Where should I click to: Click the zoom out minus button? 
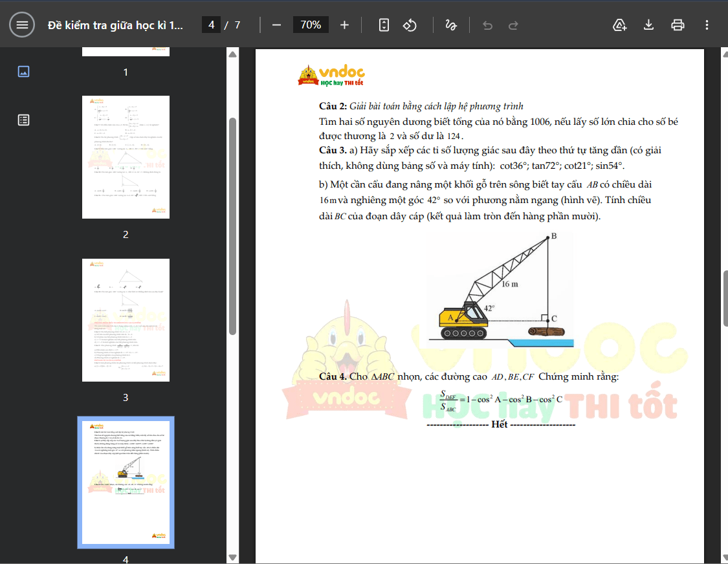pyautogui.click(x=277, y=25)
